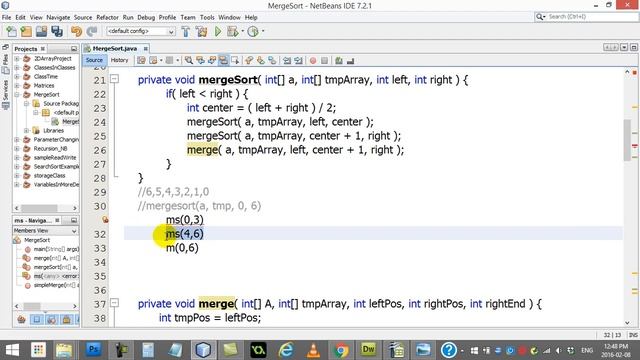Expand the Libraries folder node
The height and width of the screenshot is (360, 640).
pyautogui.click(x=27, y=131)
